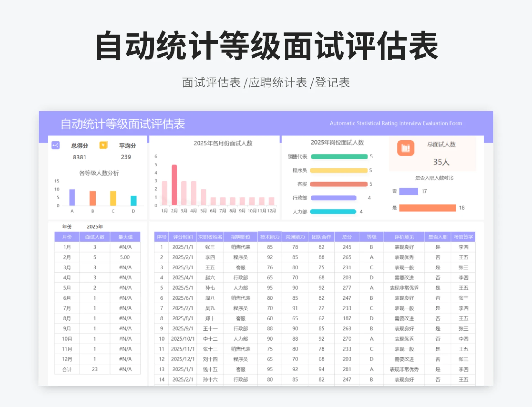The height and width of the screenshot is (407, 532).
Task: Open the 等级 column filter
Action: [x=371, y=237]
